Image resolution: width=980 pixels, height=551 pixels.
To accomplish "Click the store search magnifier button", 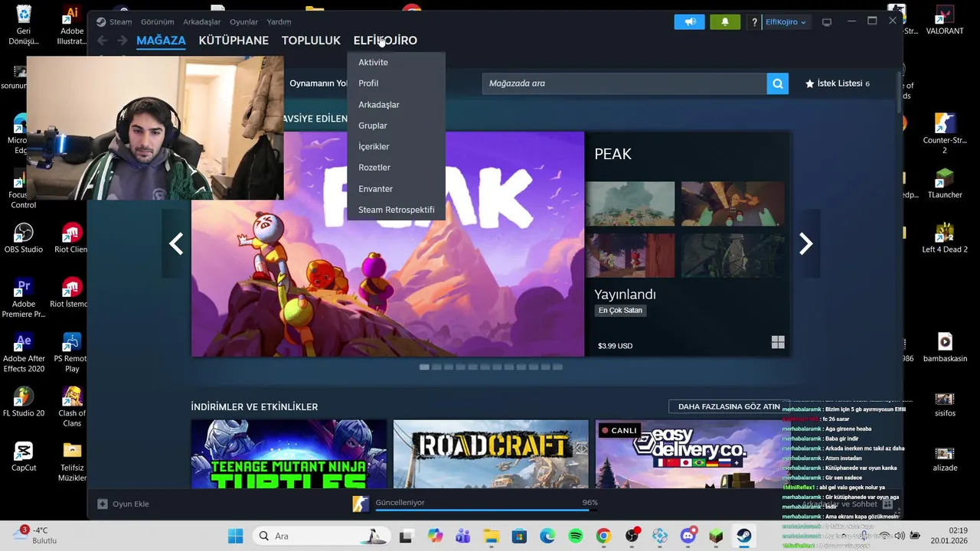I will (777, 83).
